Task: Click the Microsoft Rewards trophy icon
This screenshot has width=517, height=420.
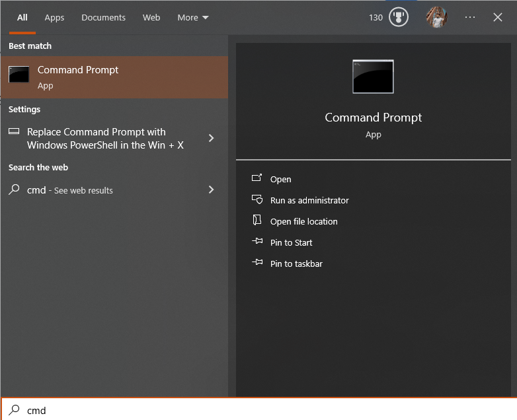Action: pyautogui.click(x=398, y=17)
